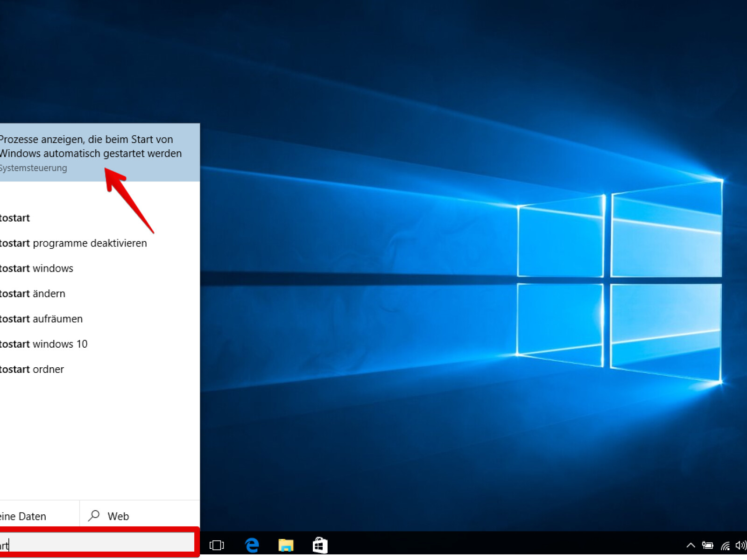Click the 'autostart aufräumen' suggestion

tap(42, 319)
